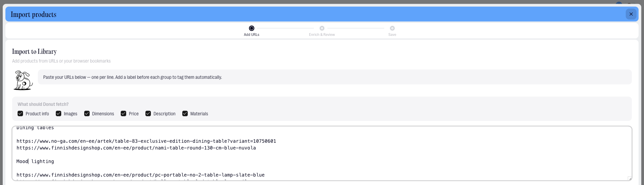Click the Import to Library heading
This screenshot has width=644, height=185.
click(34, 51)
